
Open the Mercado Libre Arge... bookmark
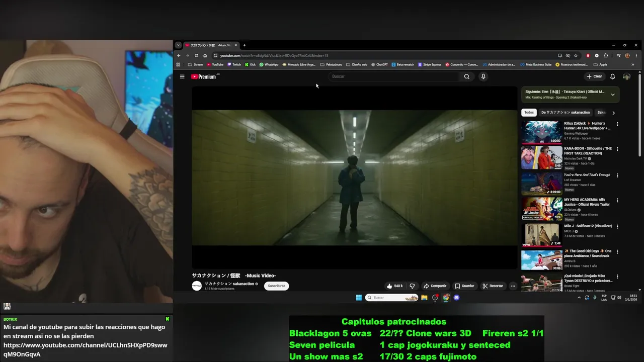(x=299, y=64)
